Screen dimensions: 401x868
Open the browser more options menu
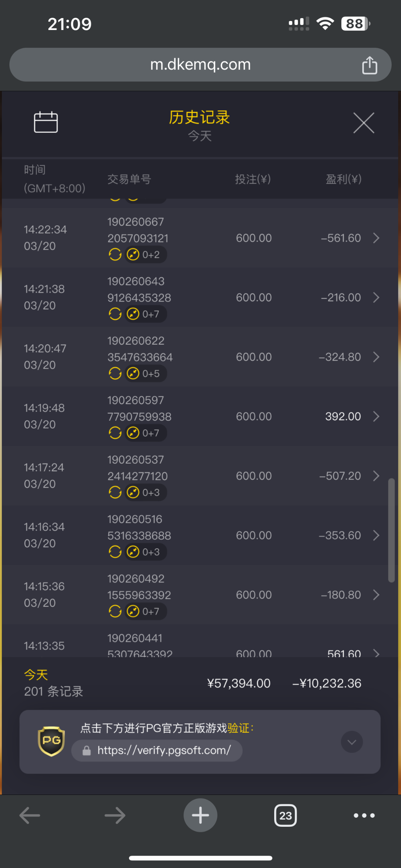(x=364, y=816)
